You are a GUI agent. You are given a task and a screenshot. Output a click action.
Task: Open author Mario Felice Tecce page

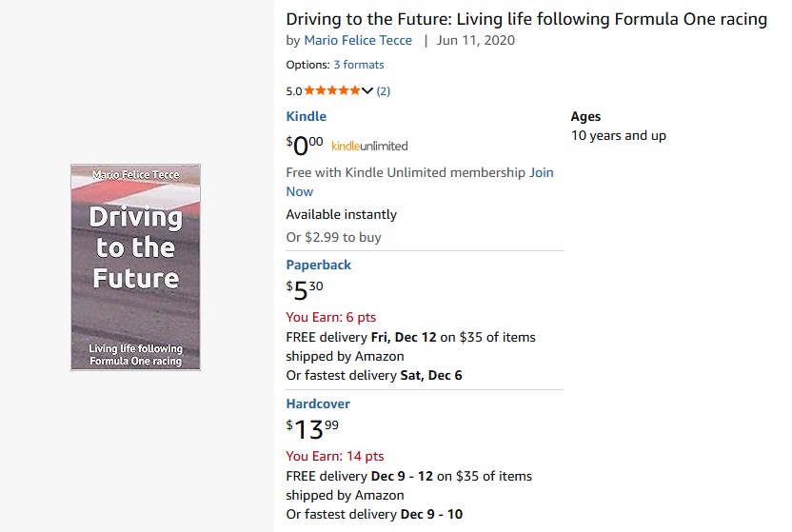358,40
